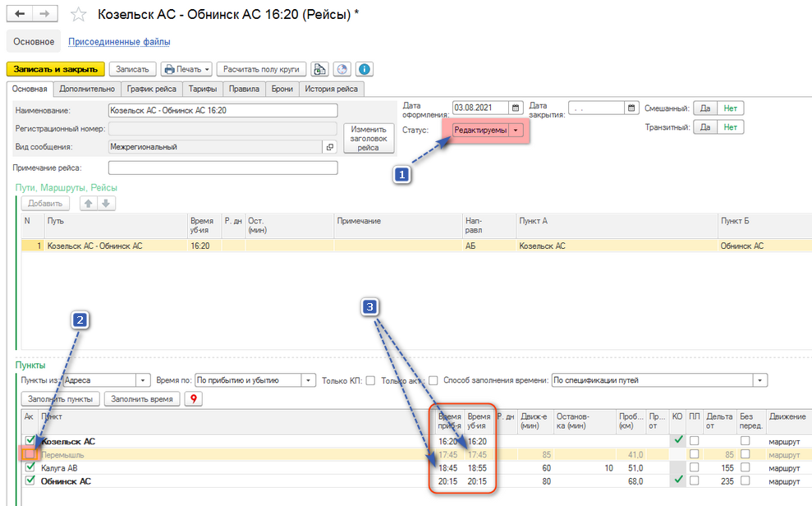Open the Присоединенные файлы link
812x506 pixels.
tap(118, 42)
